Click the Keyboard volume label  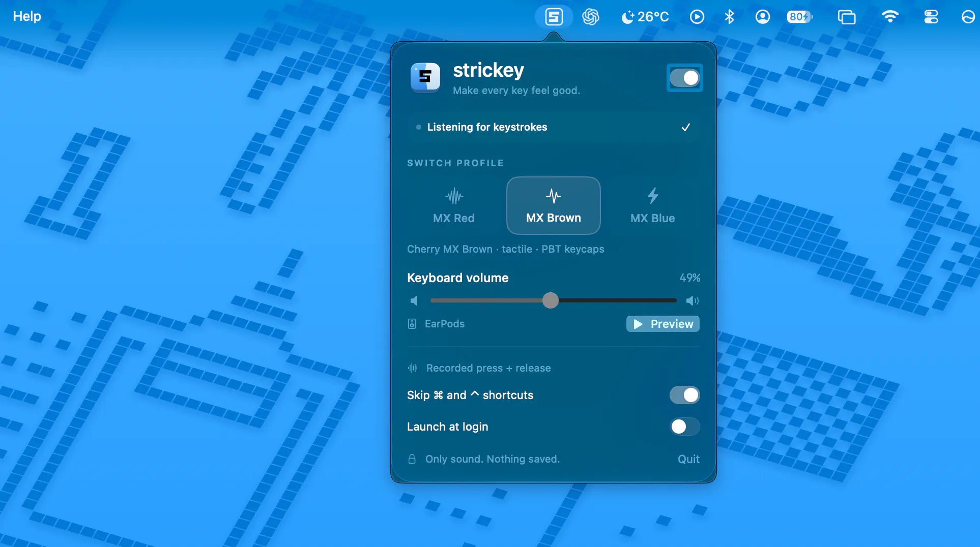point(458,278)
